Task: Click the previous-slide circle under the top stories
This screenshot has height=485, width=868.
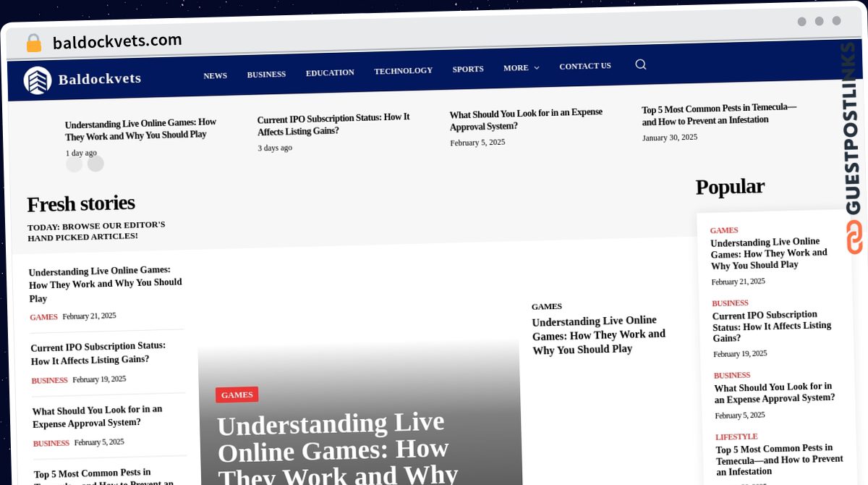Action: 74,164
